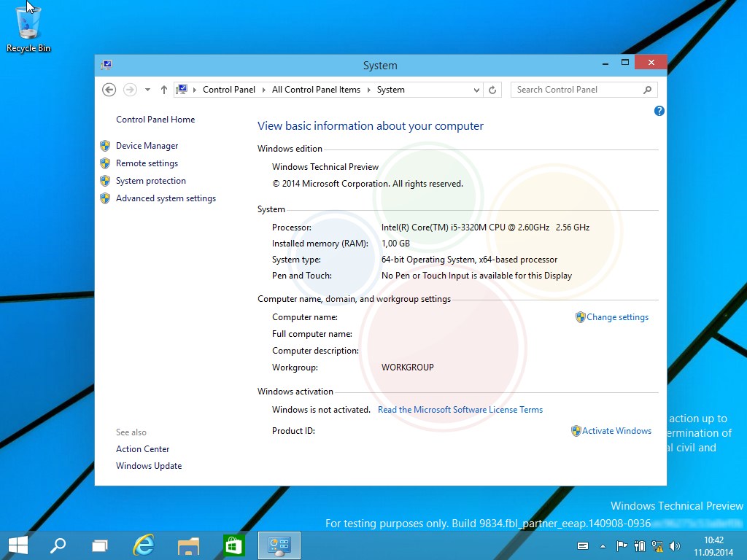
Task: Refresh the System page in address bar
Action: click(492, 90)
